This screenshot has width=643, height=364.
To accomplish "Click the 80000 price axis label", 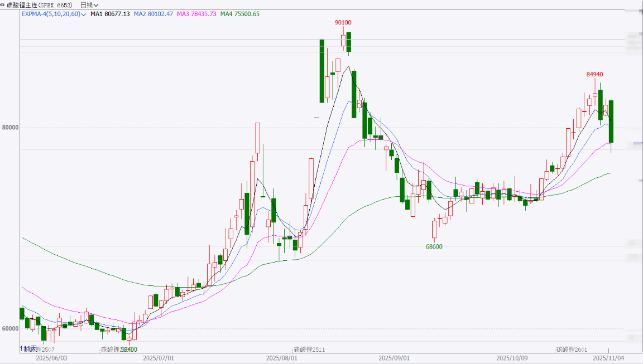I will (x=10, y=127).
